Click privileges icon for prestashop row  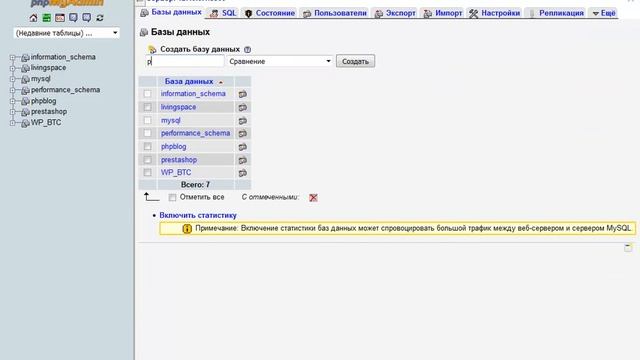[242, 160]
